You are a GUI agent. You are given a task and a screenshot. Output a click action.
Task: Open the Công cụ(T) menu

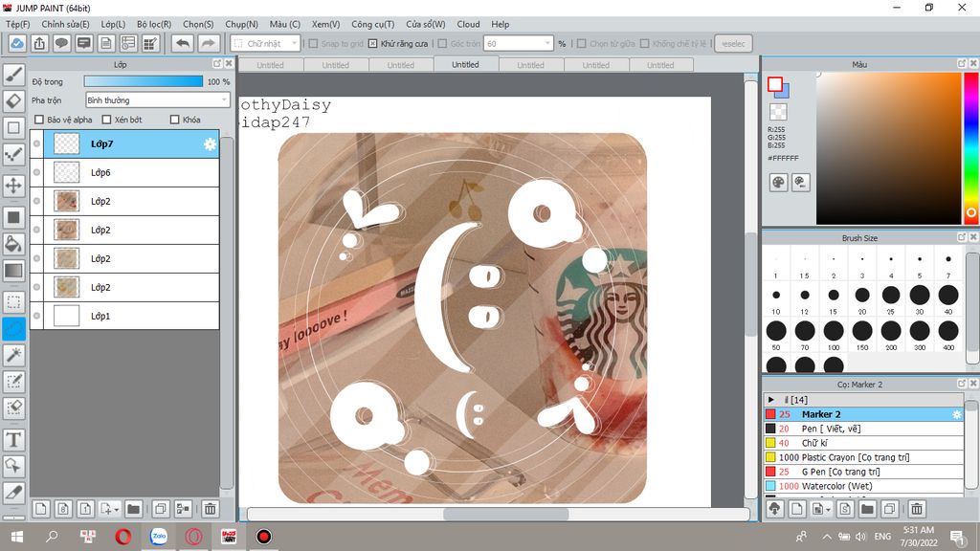pos(373,24)
